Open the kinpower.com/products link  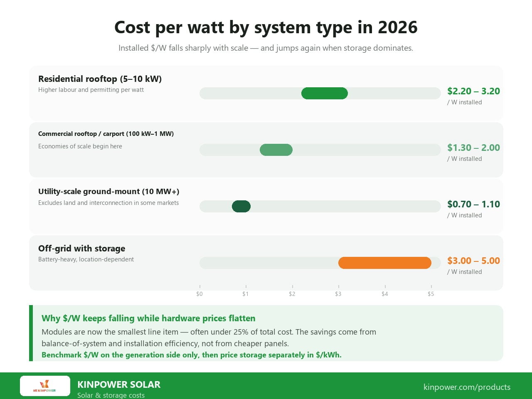click(467, 387)
